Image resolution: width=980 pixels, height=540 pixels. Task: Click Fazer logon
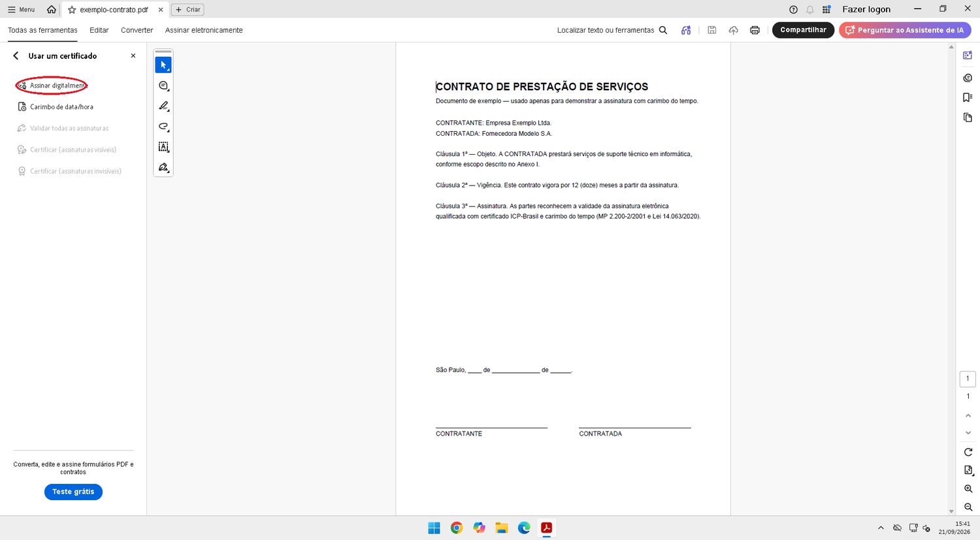(866, 9)
